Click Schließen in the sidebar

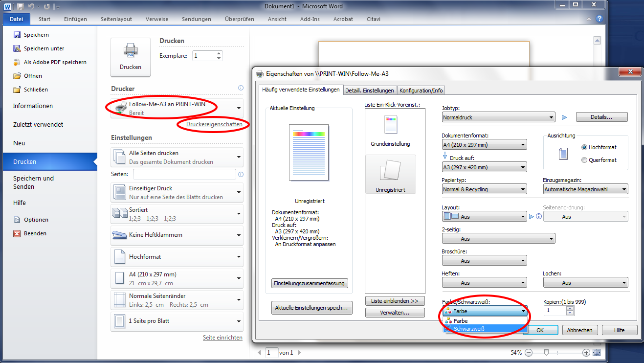tap(30, 90)
